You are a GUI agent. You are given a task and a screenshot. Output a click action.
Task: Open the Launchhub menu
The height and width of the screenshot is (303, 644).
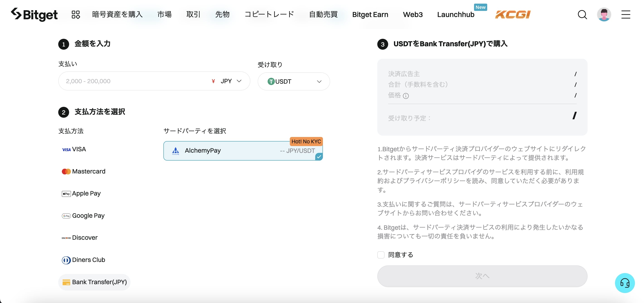tap(455, 15)
